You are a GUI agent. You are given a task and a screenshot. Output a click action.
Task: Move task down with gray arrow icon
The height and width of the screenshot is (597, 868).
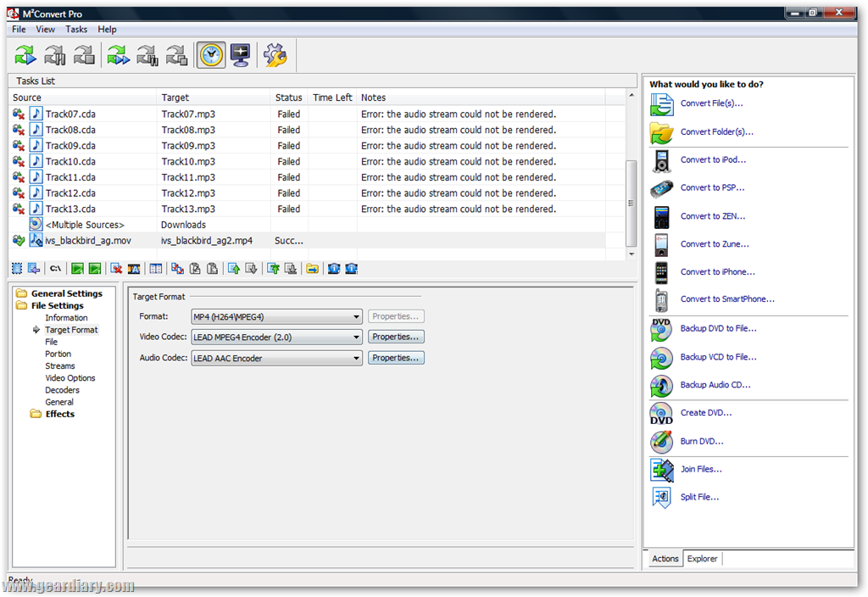click(x=251, y=269)
